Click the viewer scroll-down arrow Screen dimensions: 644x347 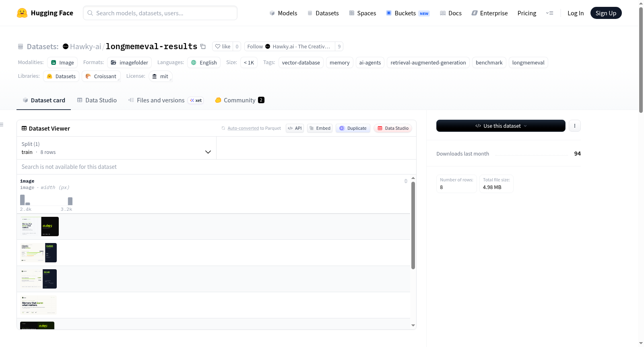click(x=413, y=325)
